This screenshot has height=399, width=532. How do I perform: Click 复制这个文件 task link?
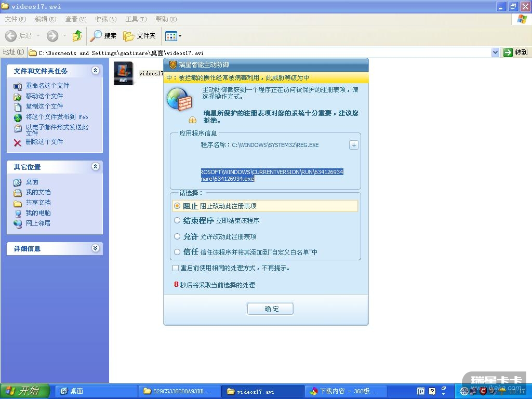coord(45,107)
